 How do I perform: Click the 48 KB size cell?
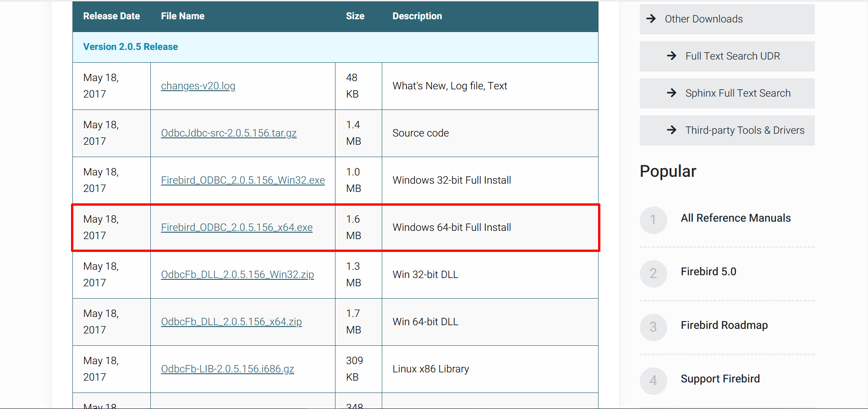358,86
